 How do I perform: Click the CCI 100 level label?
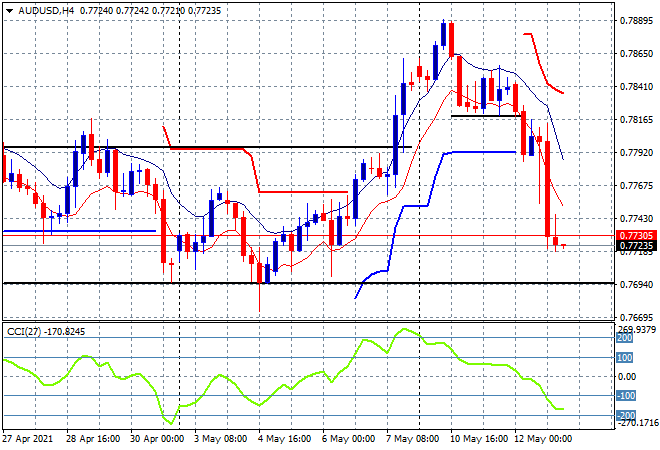(x=625, y=358)
